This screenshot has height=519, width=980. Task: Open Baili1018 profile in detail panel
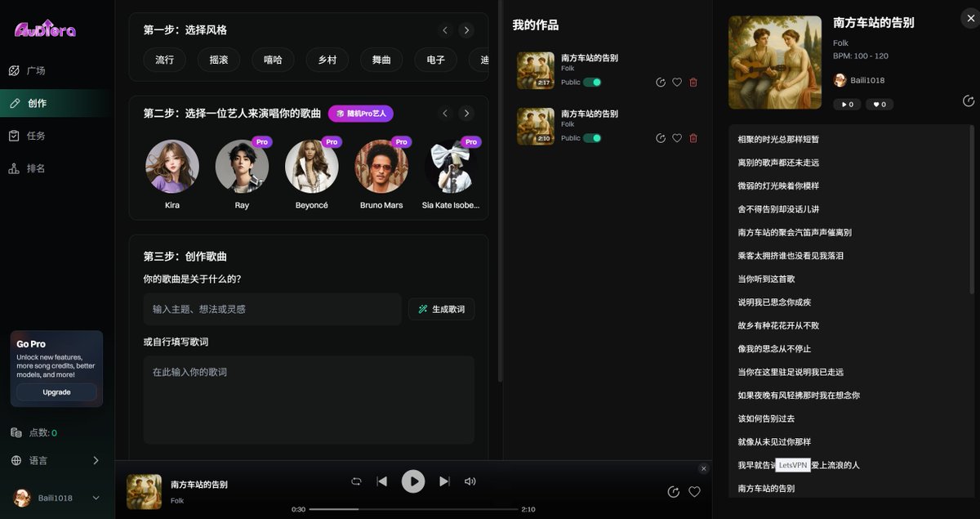pyautogui.click(x=859, y=80)
